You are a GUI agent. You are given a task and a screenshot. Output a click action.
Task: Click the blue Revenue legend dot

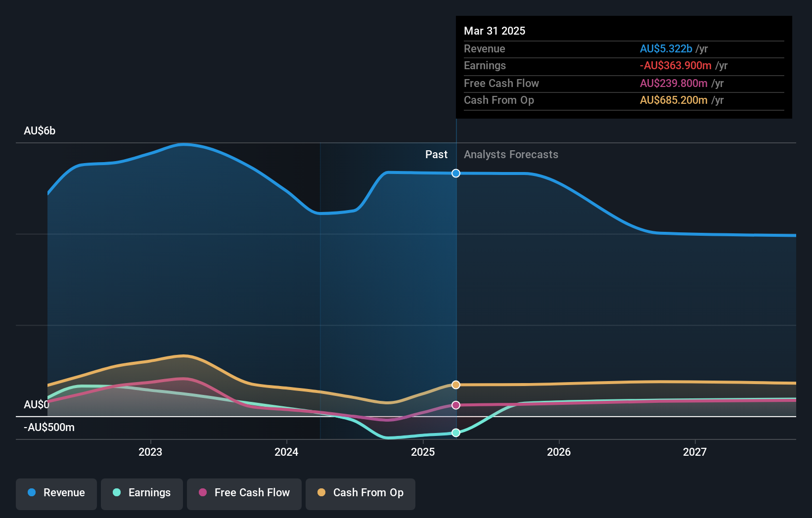click(x=33, y=493)
